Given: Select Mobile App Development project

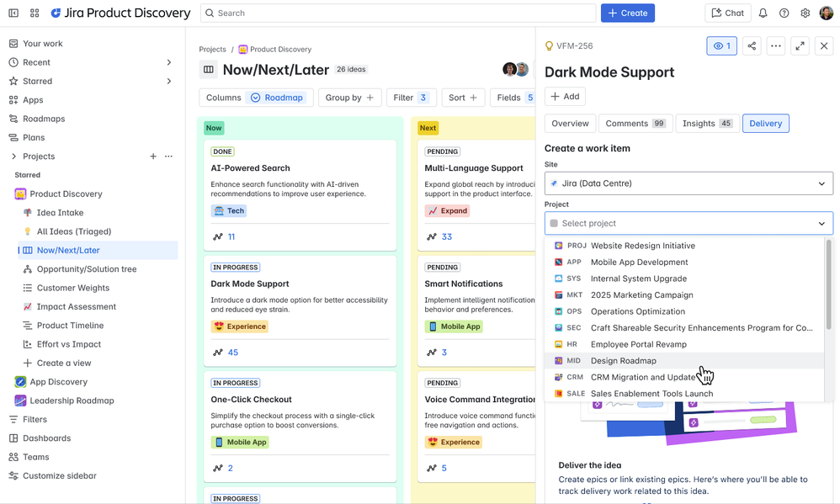Looking at the screenshot, I should coord(684,263).
